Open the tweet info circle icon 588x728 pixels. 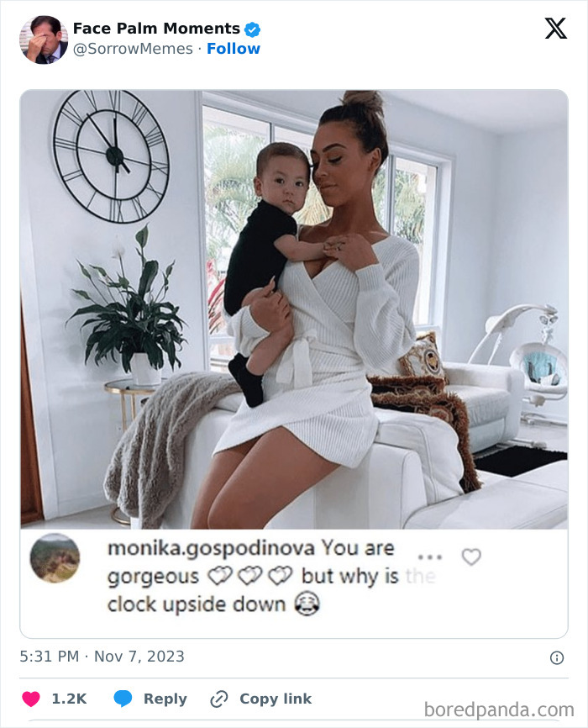point(556,657)
